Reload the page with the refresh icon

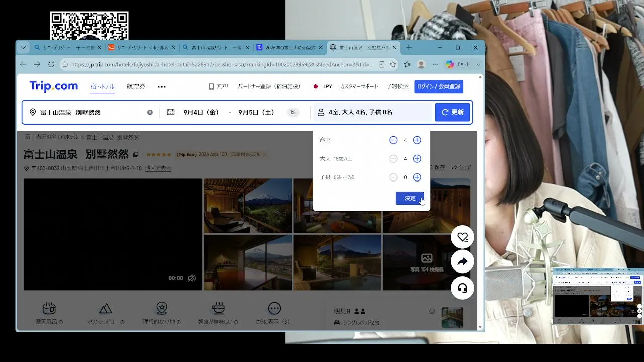(51, 64)
